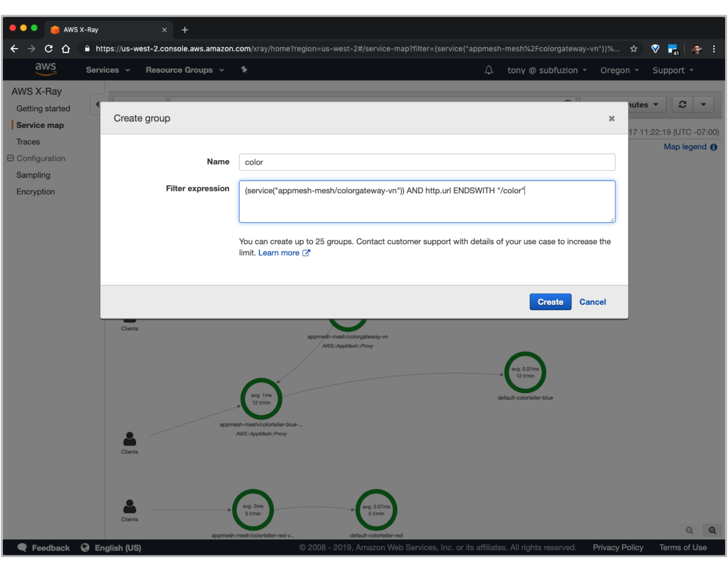
Task: Click the browser back arrow
Action: pos(15,49)
